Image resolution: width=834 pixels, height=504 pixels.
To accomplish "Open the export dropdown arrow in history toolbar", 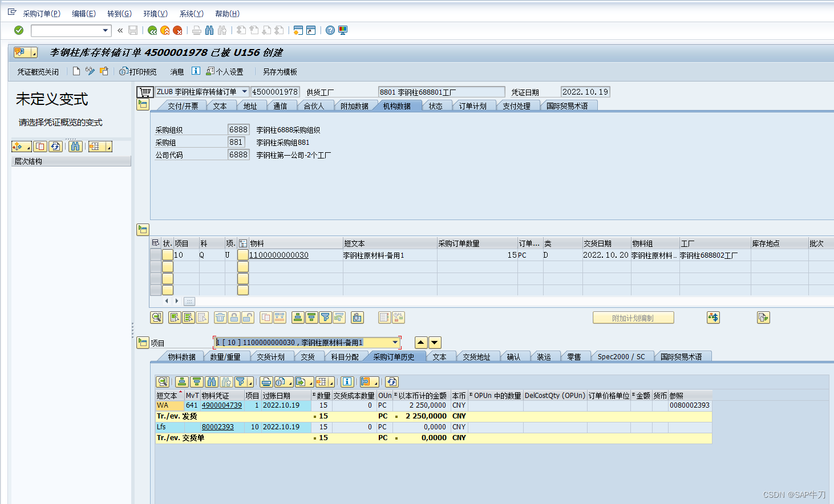I will click(310, 382).
